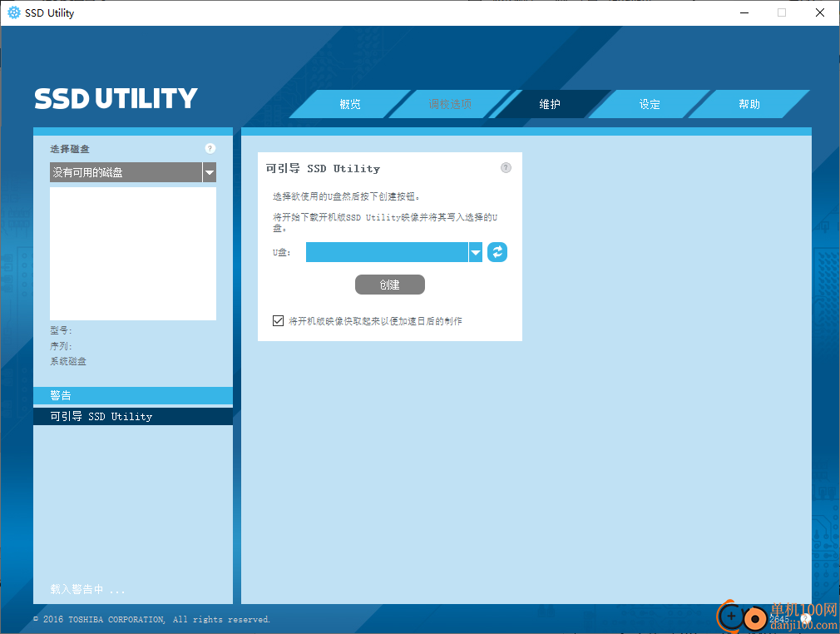The height and width of the screenshot is (634, 840).
Task: Click the 可引导 SSD Utility panel heading
Action: (x=323, y=169)
